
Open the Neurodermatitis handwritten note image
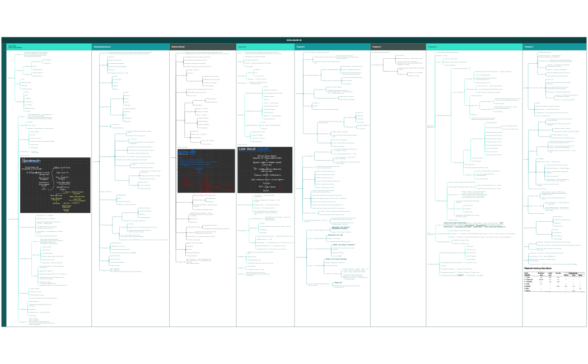point(55,185)
